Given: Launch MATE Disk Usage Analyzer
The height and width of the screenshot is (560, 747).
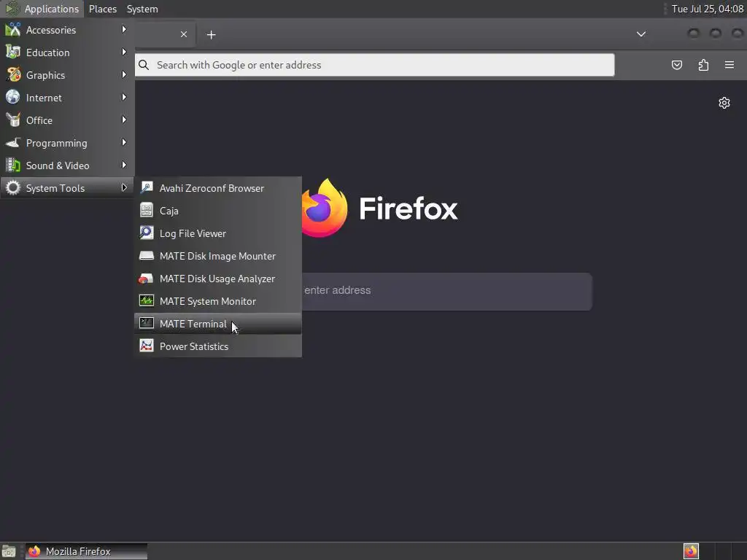Looking at the screenshot, I should (218, 279).
